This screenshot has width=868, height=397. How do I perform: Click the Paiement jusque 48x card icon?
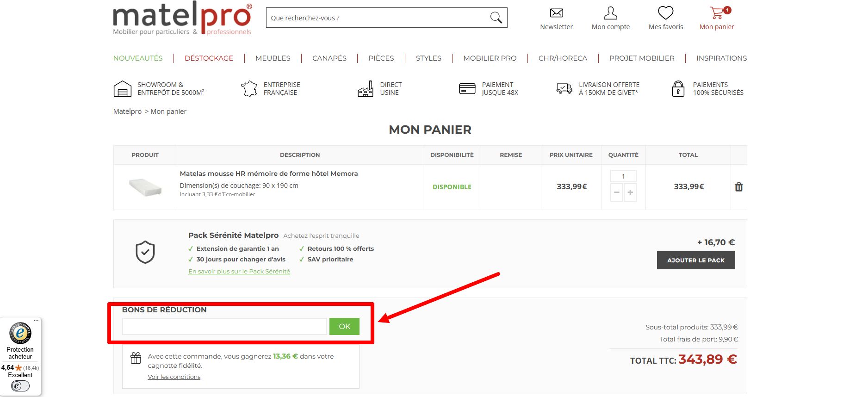(x=467, y=88)
